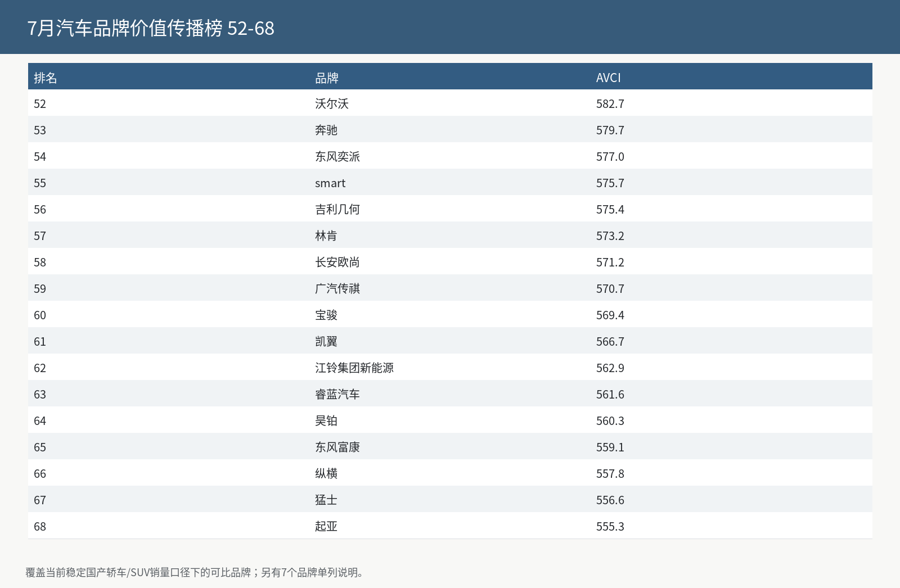This screenshot has height=588, width=900.
Task: Click the AVCI value "555.3"
Action: coord(610,526)
